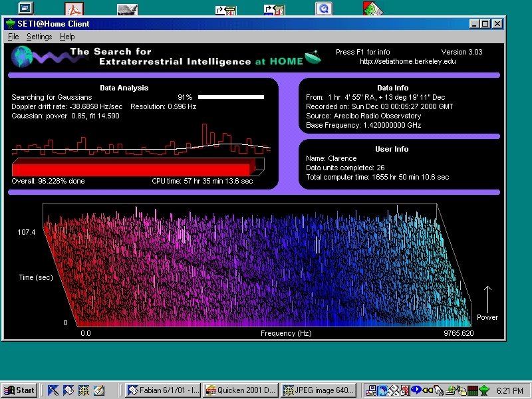Click the "Gaussian: power 0.85, fit 14.590" line
This screenshot has width=532, height=399.
click(65, 116)
